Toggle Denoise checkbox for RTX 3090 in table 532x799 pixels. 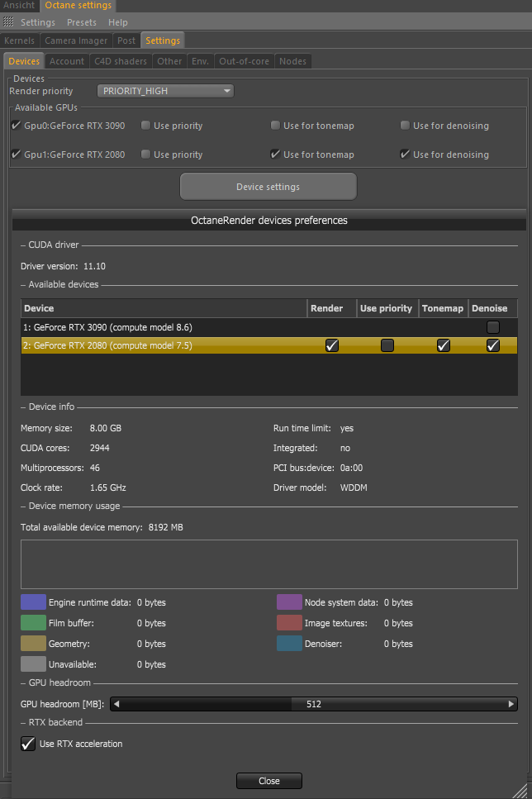click(x=493, y=327)
